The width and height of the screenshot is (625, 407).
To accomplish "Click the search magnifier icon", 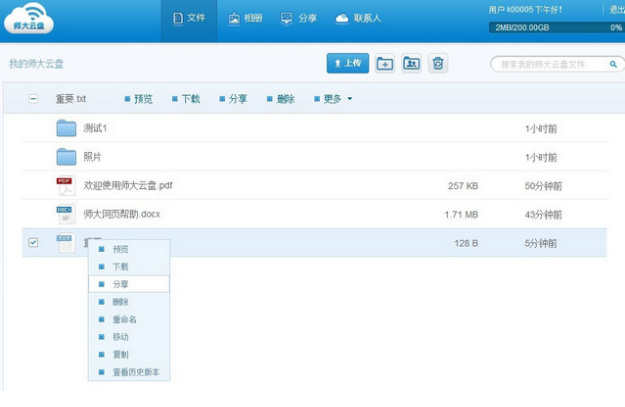I will (x=613, y=64).
